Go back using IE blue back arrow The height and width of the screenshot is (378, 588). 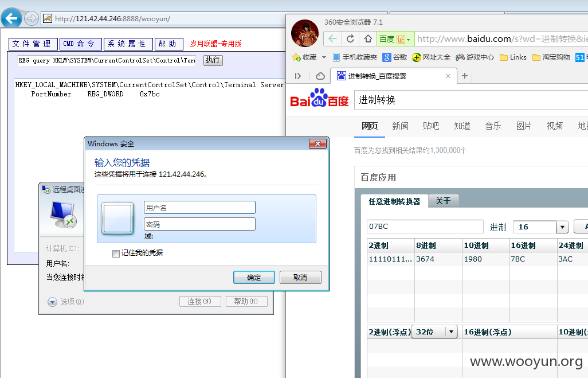coord(11,18)
